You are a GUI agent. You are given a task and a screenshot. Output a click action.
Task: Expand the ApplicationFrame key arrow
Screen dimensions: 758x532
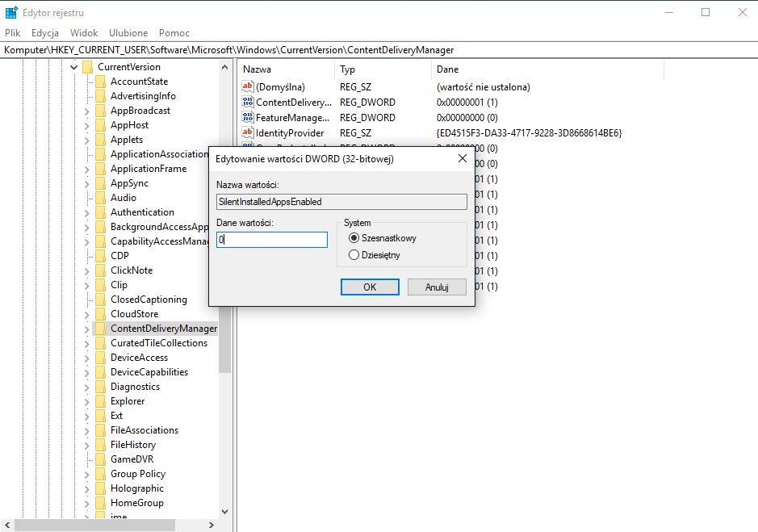click(87, 169)
